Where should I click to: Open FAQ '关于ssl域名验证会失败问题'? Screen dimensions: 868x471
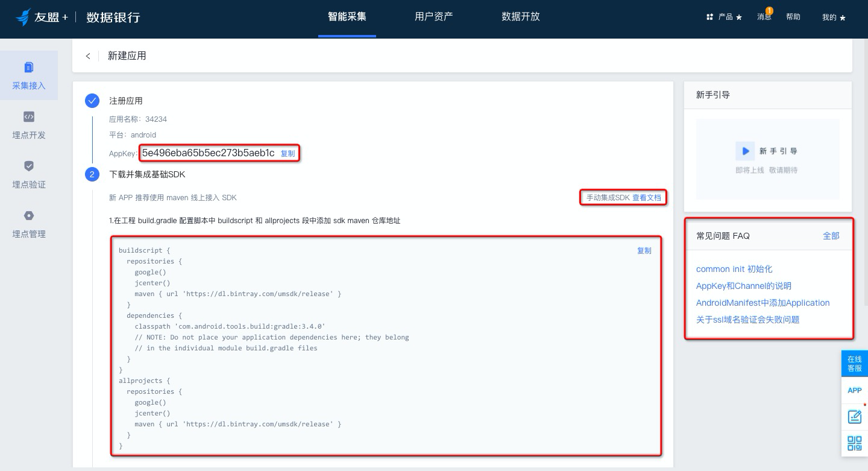748,320
